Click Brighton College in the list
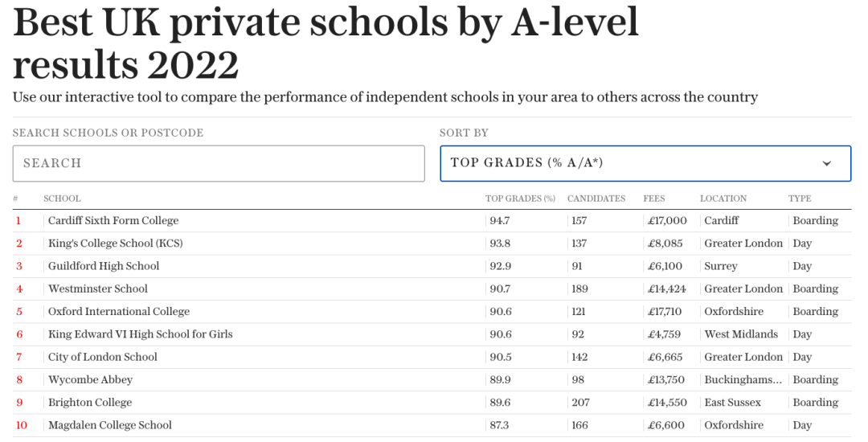Viewport: 868px width, 442px height. [90, 403]
